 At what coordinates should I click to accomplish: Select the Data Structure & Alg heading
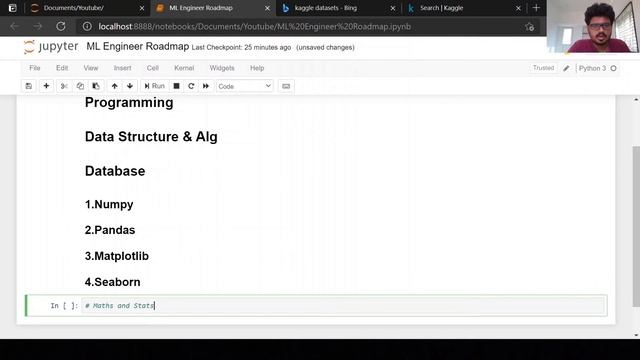coord(151,137)
